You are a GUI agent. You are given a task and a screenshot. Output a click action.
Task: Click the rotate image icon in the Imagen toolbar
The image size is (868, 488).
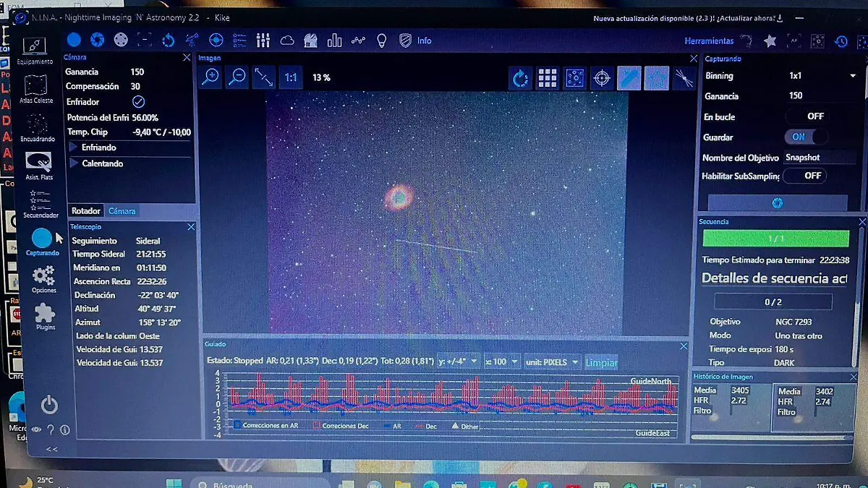(520, 77)
